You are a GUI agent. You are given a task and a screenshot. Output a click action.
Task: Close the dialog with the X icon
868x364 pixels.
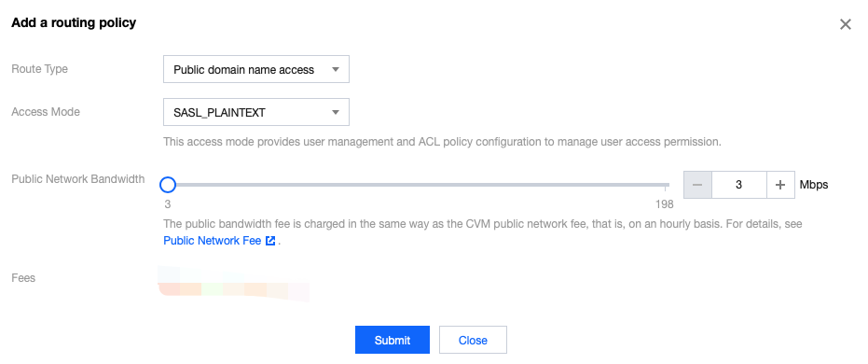[846, 24]
